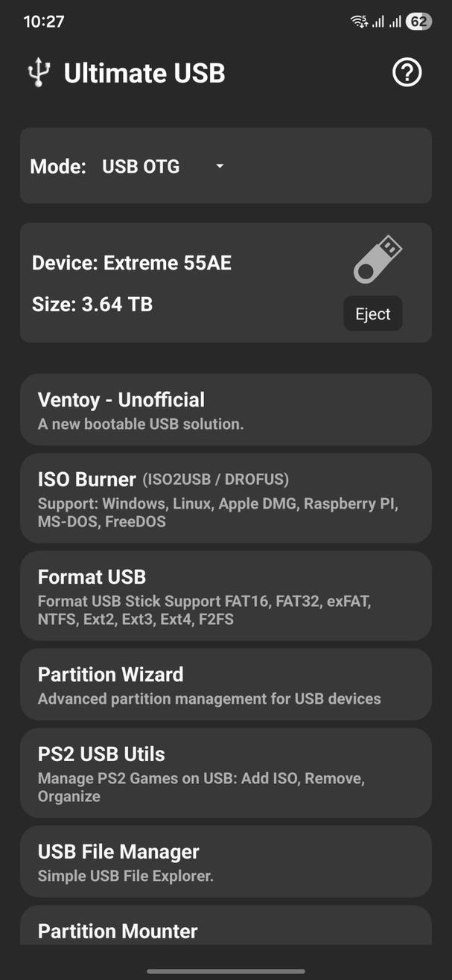Tap the cellular signal icon
Image resolution: width=452 pixels, height=980 pixels.
378,22
